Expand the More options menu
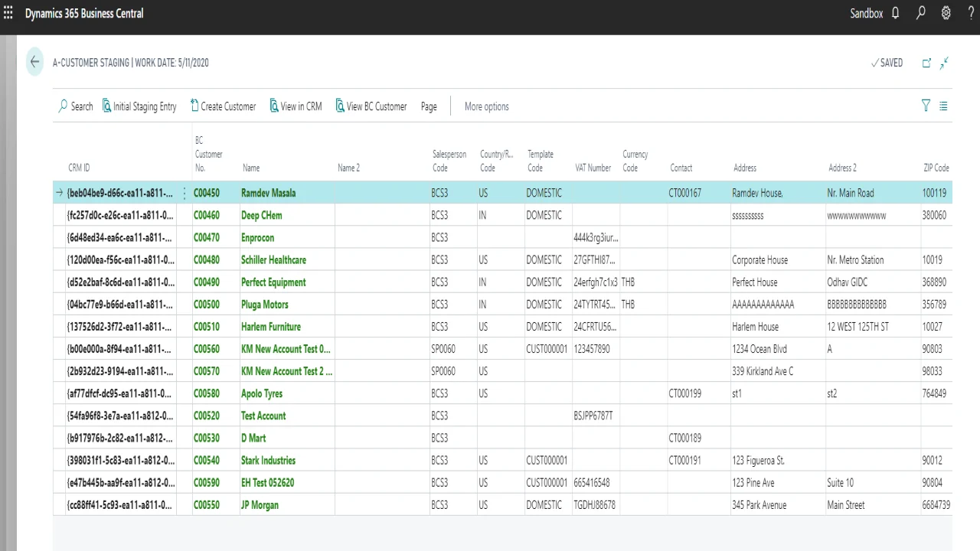Image resolution: width=980 pixels, height=551 pixels. [x=486, y=106]
